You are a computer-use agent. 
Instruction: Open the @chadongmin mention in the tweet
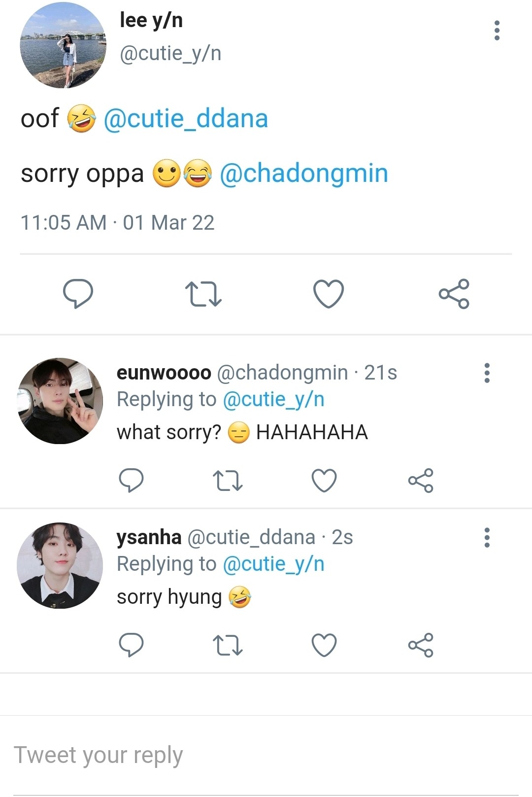tap(303, 173)
